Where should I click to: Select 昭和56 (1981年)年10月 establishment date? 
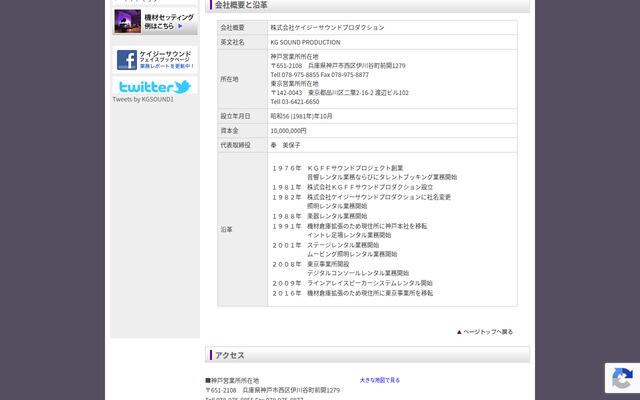tap(301, 116)
